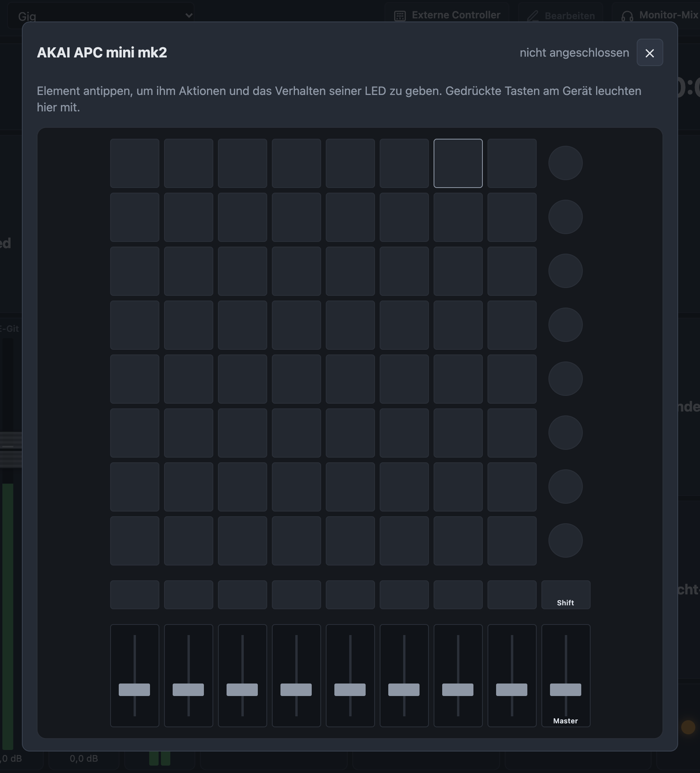This screenshot has width=700, height=773.
Task: Select the highlighted pad in the top row
Action: pos(458,163)
